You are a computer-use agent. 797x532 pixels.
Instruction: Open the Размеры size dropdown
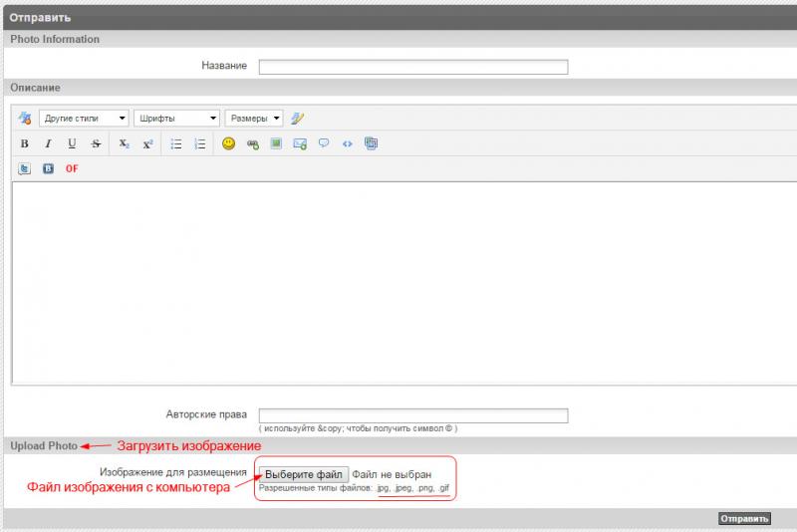[254, 119]
